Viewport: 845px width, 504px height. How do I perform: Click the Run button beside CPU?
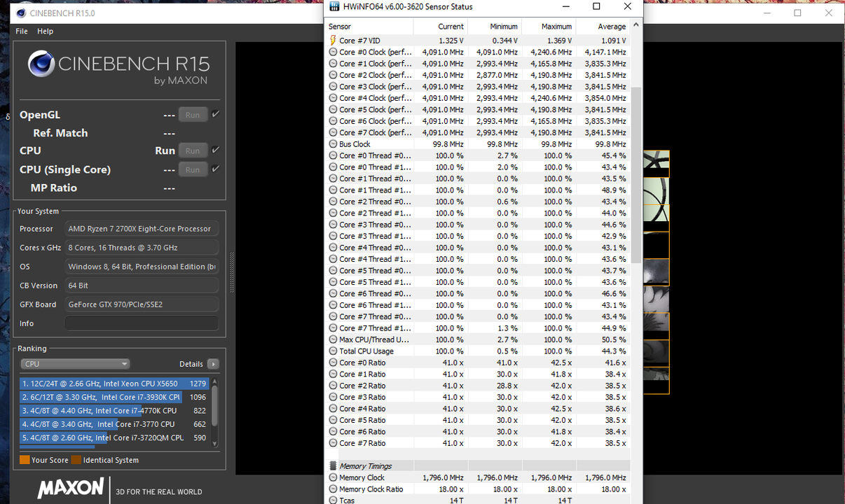point(193,150)
